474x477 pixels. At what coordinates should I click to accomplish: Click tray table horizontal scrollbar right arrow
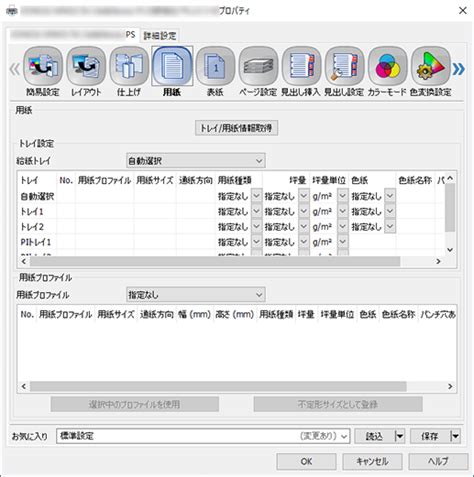click(x=438, y=262)
